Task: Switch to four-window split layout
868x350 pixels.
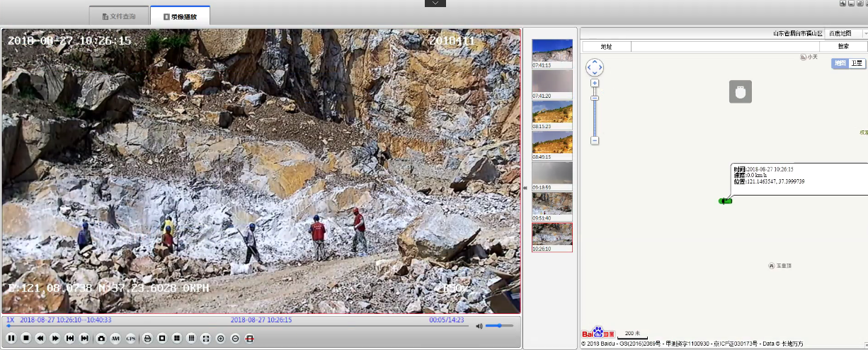Action: [176, 339]
